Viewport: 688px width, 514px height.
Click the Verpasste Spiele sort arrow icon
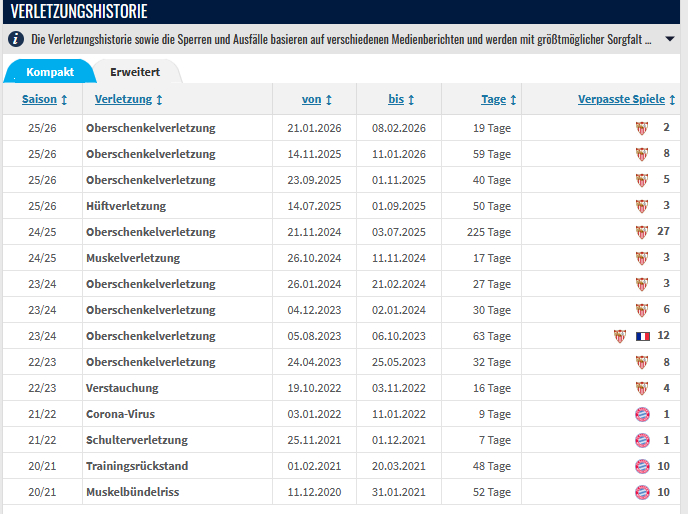(672, 100)
